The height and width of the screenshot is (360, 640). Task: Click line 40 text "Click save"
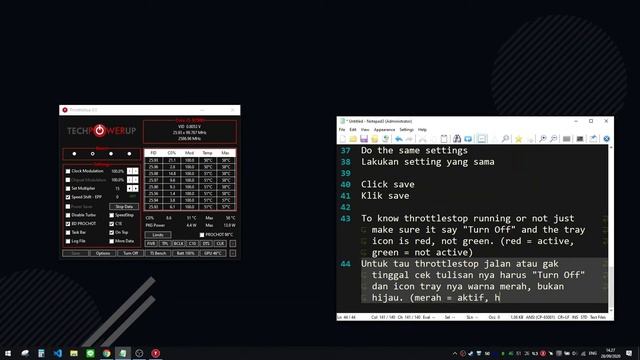387,184
